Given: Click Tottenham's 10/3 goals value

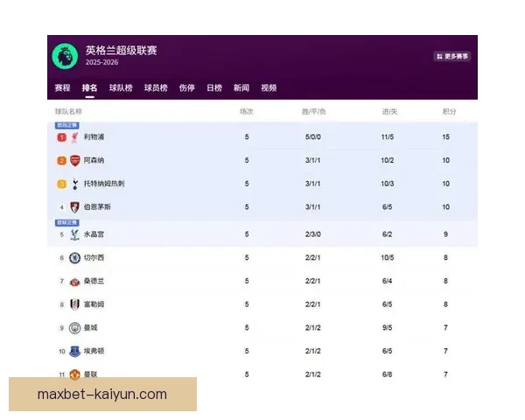Looking at the screenshot, I should click(388, 184).
